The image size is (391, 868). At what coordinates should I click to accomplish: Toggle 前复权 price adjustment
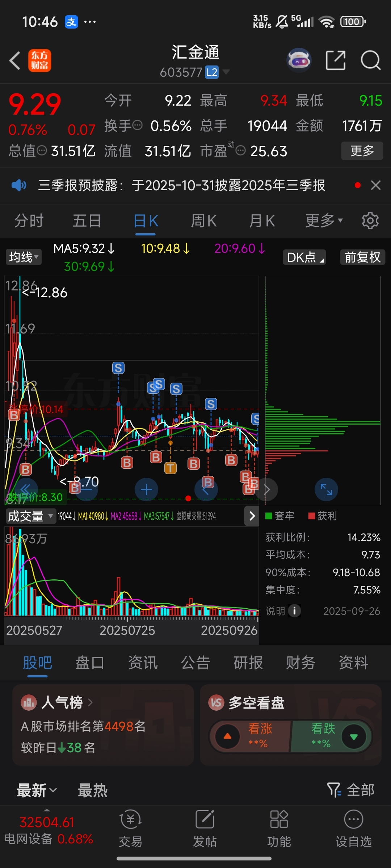point(362,257)
